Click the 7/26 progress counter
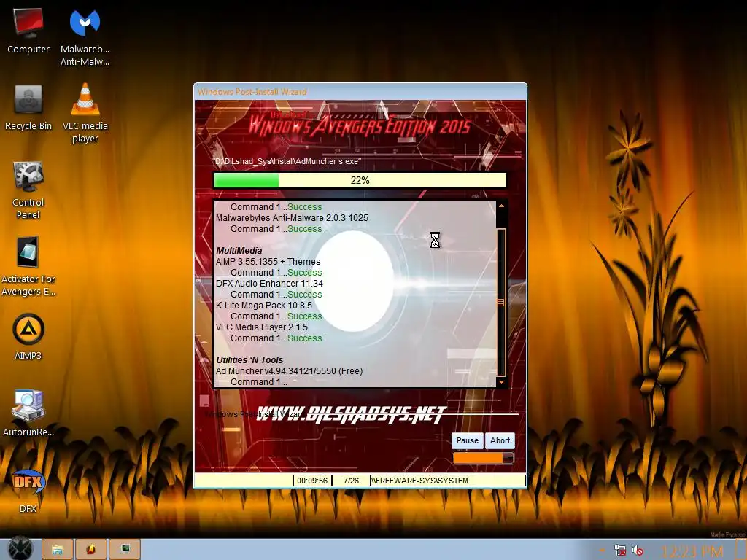This screenshot has height=560, width=747. [351, 481]
